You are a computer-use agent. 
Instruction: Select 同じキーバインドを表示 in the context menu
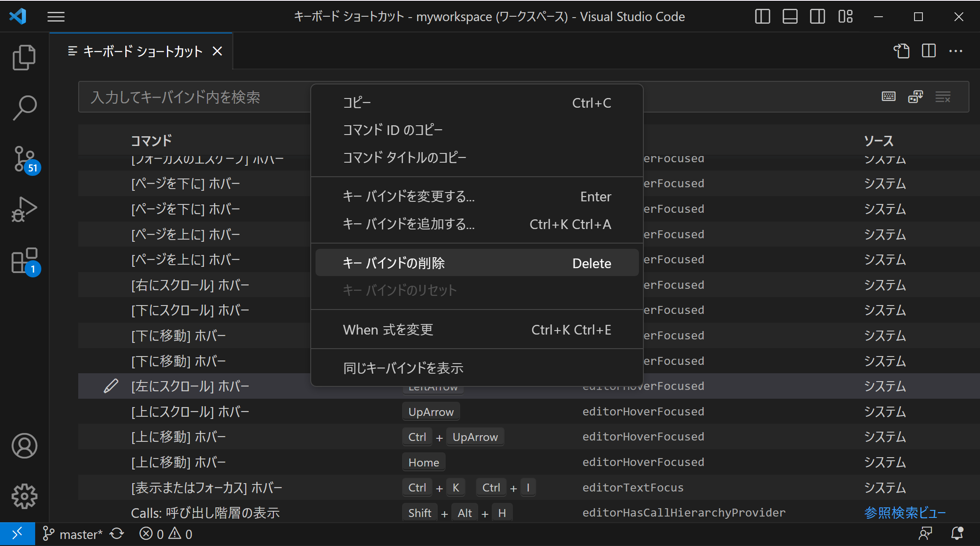click(x=477, y=368)
